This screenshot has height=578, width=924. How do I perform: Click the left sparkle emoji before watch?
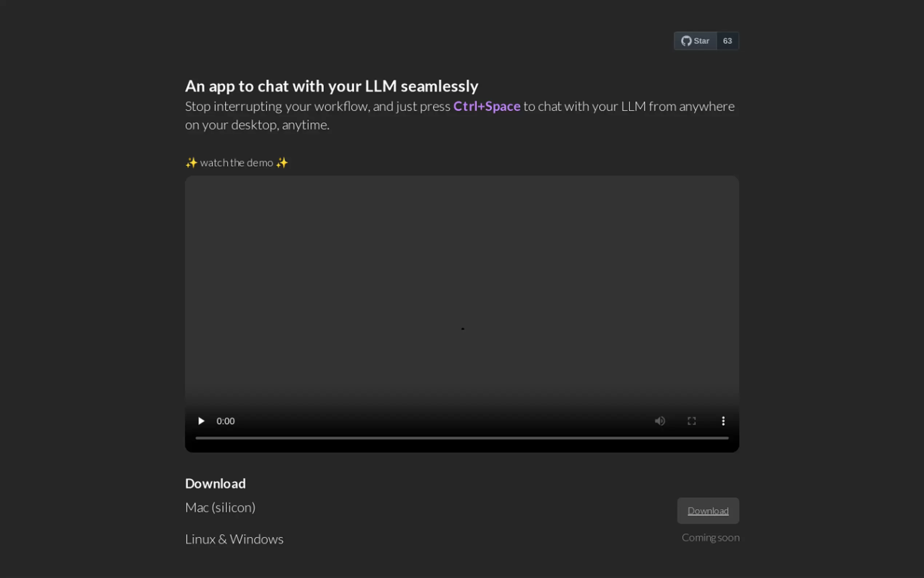[191, 163]
